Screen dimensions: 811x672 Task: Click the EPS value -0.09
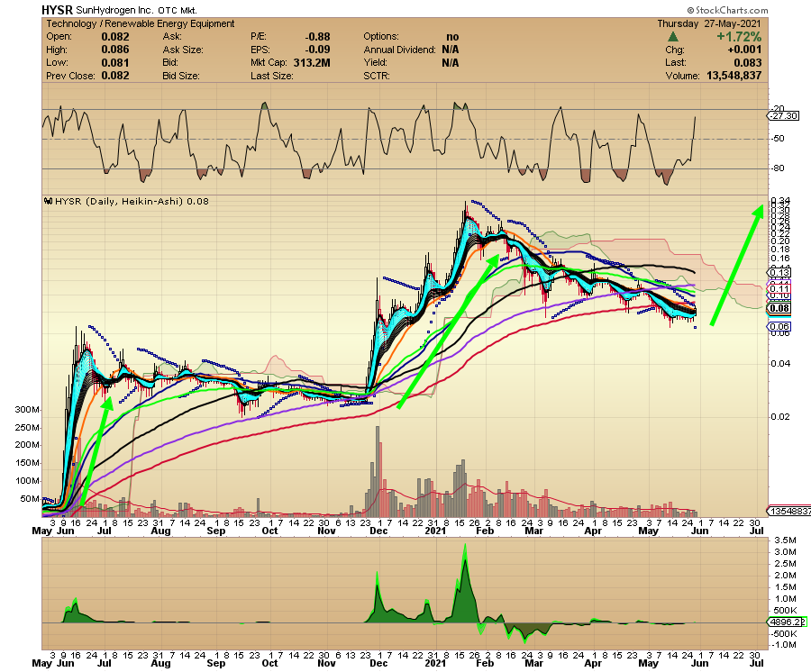(x=317, y=50)
